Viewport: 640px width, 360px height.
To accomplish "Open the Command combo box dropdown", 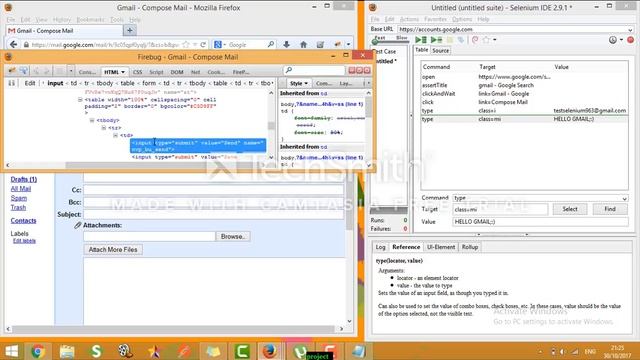I will tap(624, 198).
